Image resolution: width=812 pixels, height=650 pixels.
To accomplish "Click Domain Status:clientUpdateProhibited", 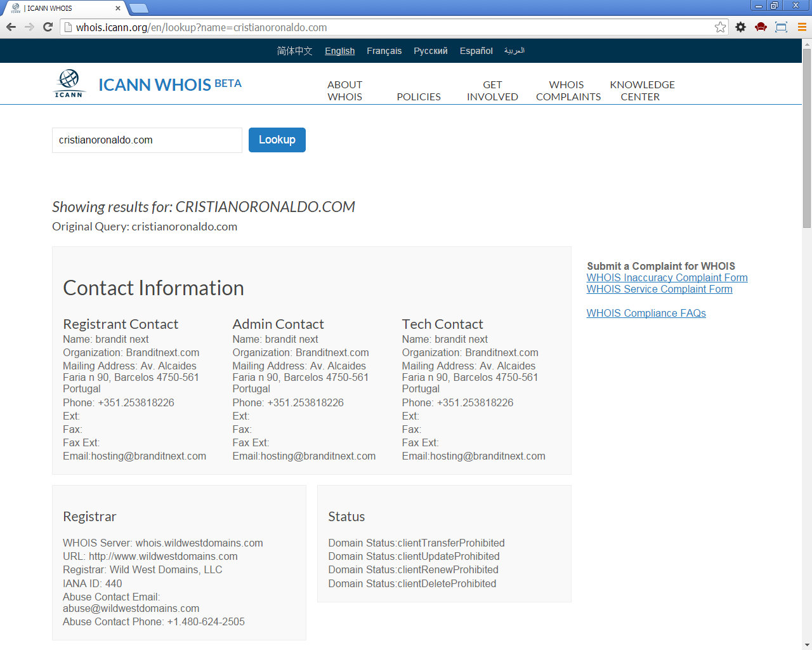I will point(414,557).
